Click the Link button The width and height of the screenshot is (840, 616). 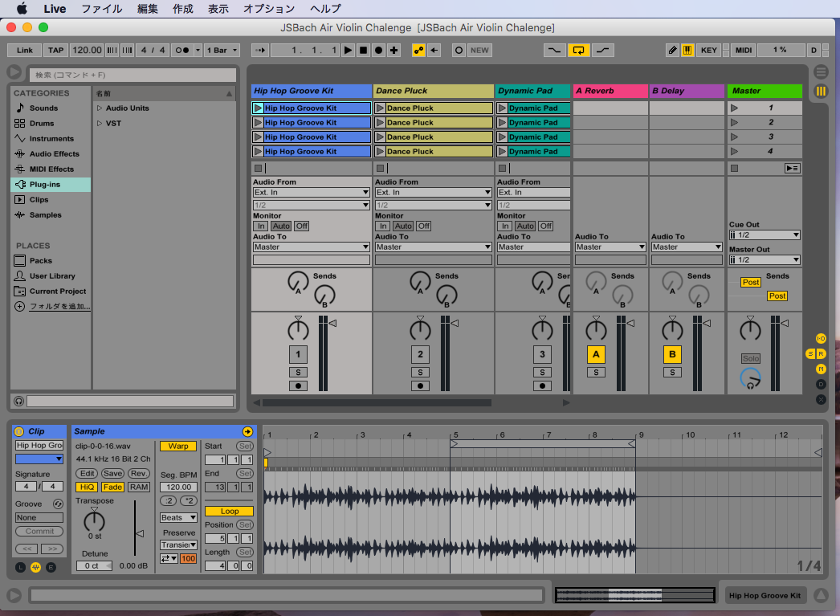[x=25, y=51]
